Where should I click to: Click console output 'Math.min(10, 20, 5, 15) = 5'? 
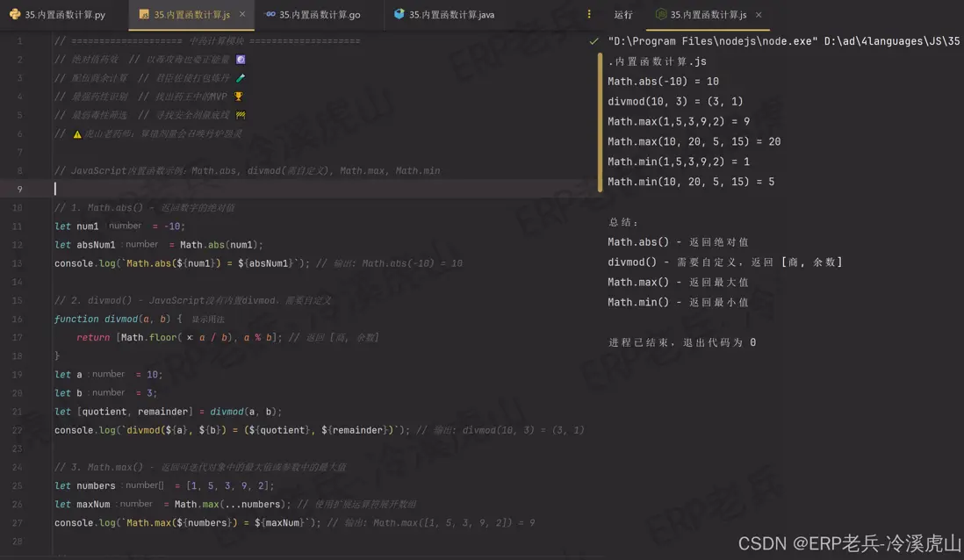691,182
